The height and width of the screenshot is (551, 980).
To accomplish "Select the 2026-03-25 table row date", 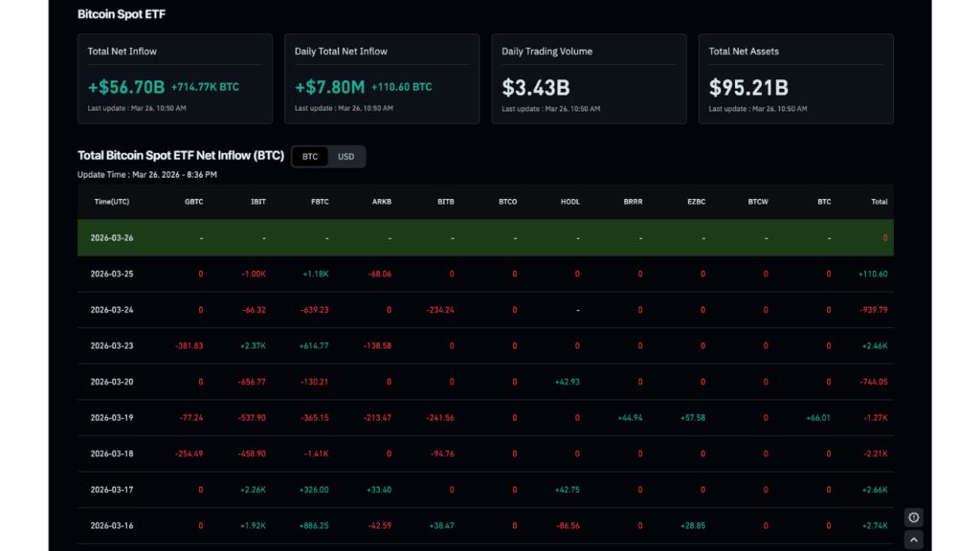I will [x=112, y=274].
